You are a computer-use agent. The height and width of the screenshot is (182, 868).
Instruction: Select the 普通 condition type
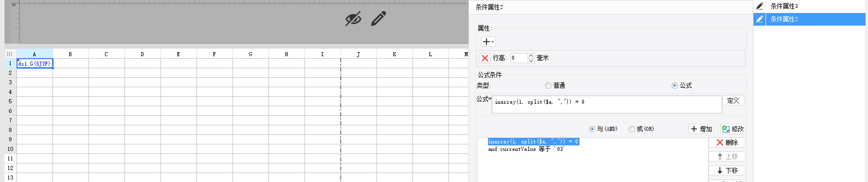point(555,86)
